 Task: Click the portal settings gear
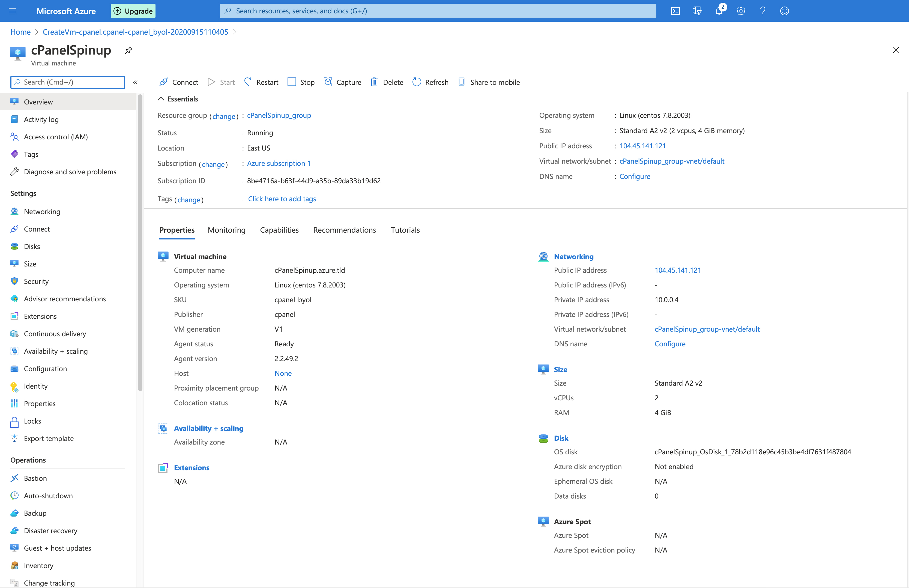(741, 11)
